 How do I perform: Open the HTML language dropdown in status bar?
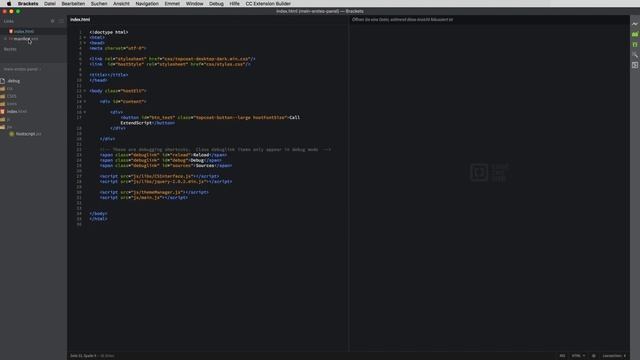(x=578, y=356)
